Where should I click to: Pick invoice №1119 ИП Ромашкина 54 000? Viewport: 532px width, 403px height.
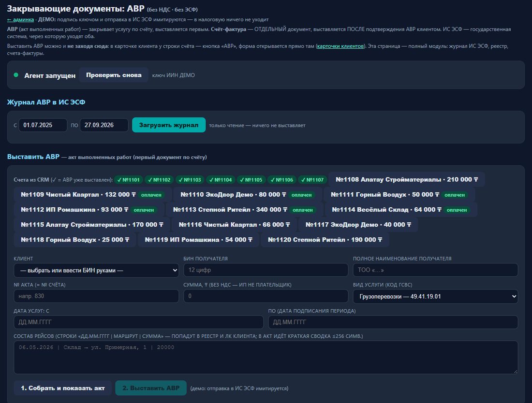pyautogui.click(x=198, y=240)
